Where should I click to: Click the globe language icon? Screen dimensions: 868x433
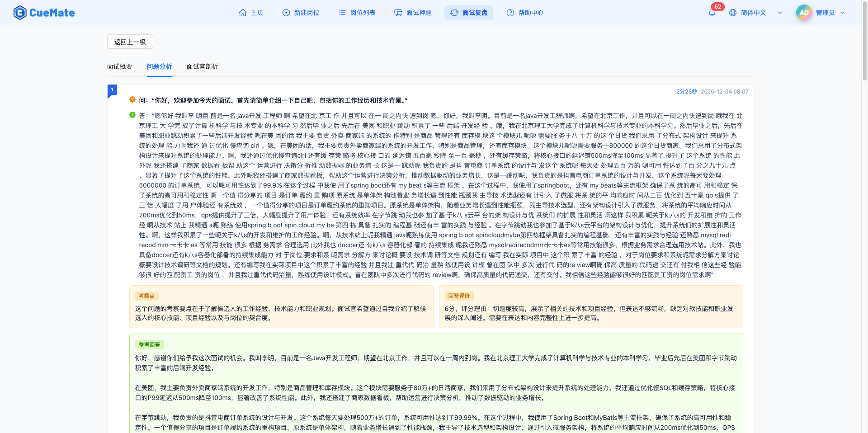point(732,13)
